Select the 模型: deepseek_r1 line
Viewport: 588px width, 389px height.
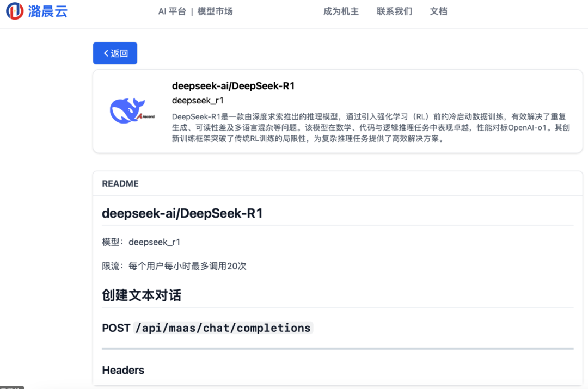pyautogui.click(x=141, y=242)
